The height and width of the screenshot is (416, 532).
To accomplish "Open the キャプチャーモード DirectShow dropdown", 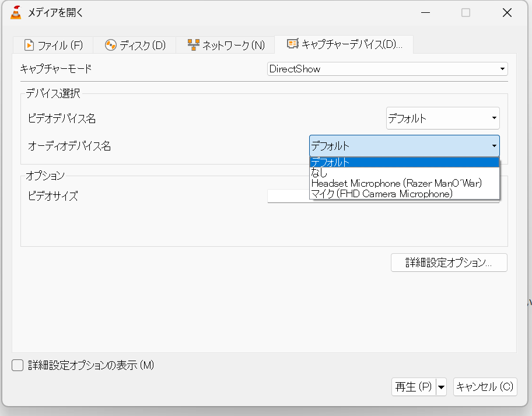I will pyautogui.click(x=387, y=69).
